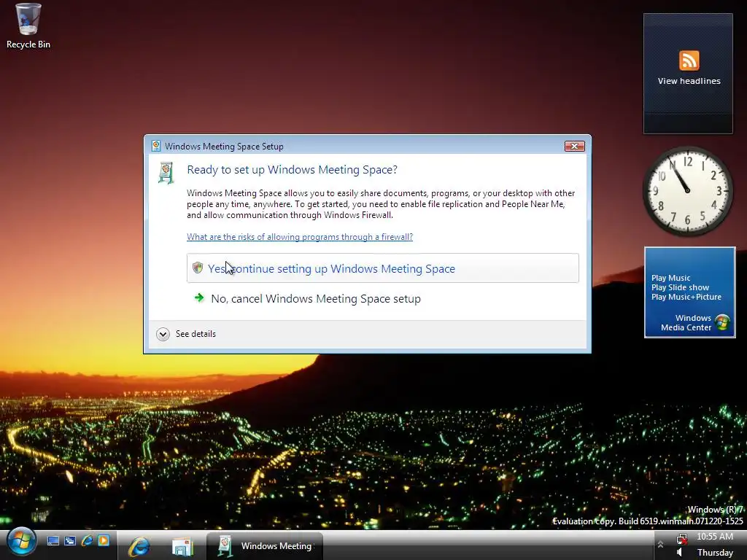Click the analog clock gadget
The width and height of the screenshot is (747, 560).
coord(687,191)
